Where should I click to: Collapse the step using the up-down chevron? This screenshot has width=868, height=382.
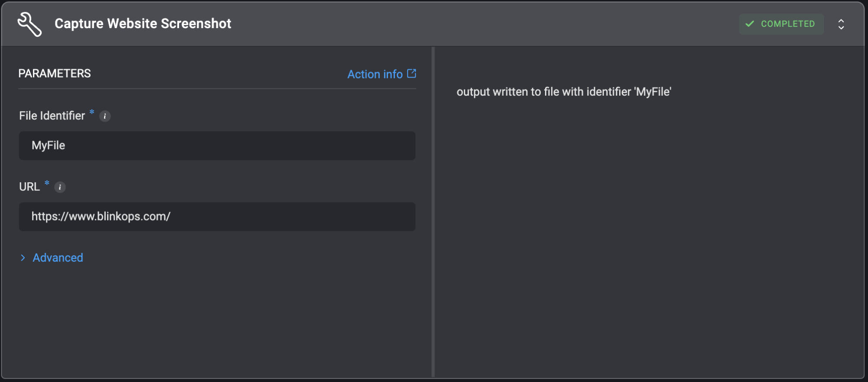(x=841, y=24)
